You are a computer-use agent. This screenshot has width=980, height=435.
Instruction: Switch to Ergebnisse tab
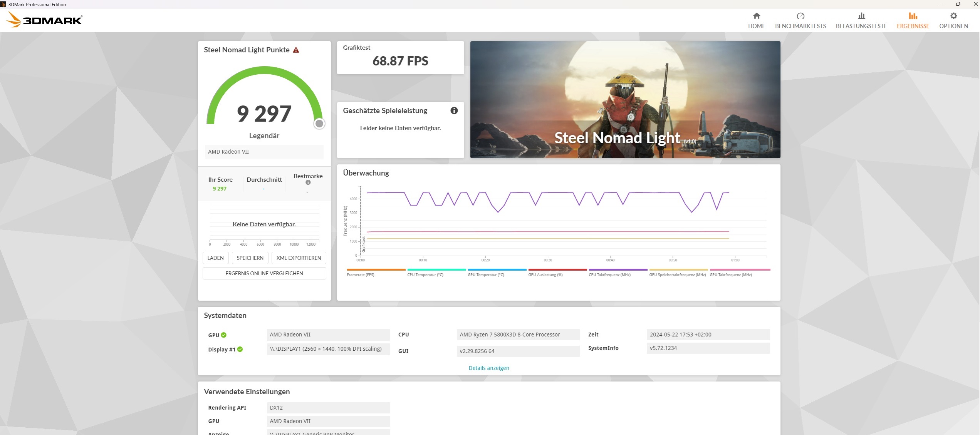913,20
